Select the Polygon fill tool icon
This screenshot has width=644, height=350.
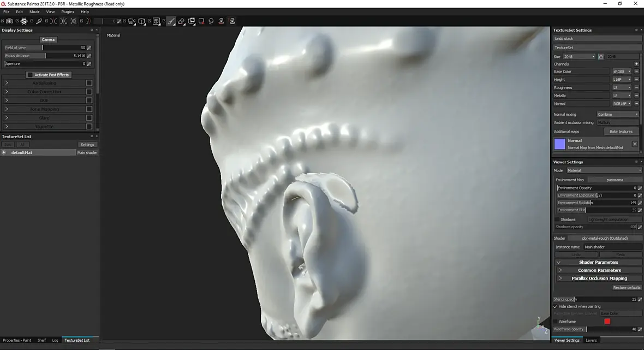pos(201,21)
